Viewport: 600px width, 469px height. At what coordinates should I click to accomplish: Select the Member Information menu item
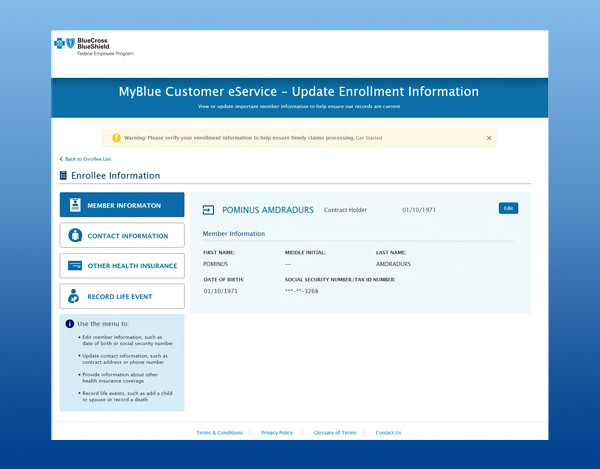pos(122,205)
